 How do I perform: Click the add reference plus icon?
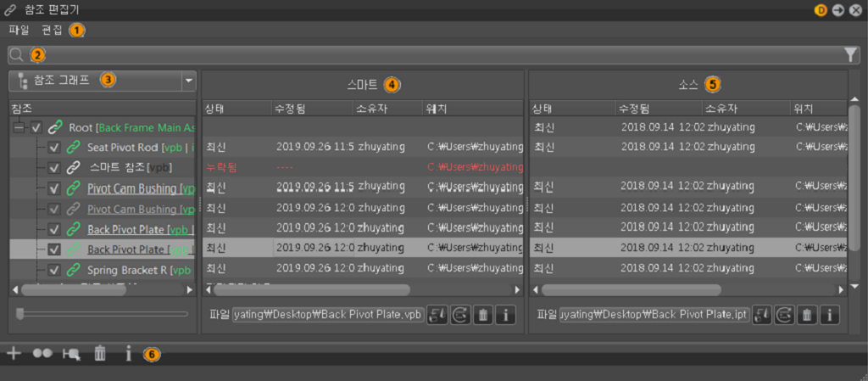(x=13, y=353)
